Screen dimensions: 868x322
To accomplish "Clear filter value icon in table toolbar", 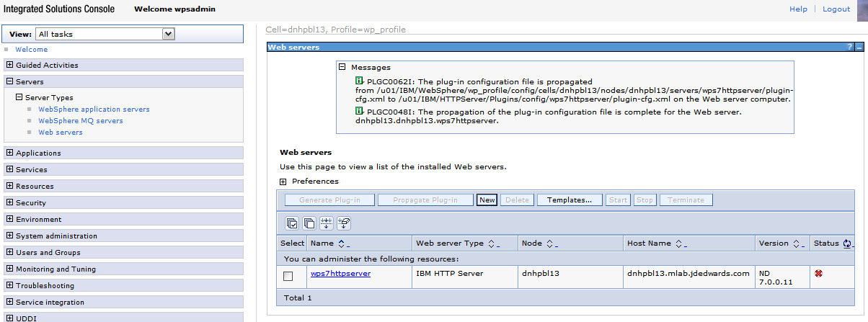I will [x=344, y=223].
